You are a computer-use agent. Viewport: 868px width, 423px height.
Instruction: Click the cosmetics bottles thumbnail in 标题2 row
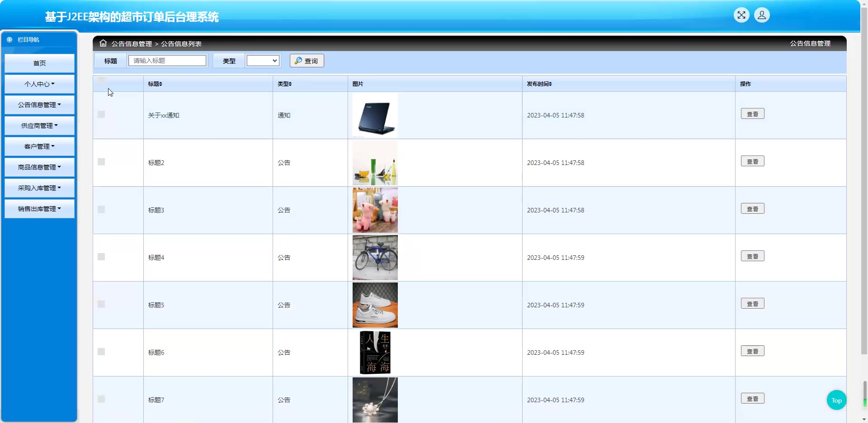(x=375, y=163)
